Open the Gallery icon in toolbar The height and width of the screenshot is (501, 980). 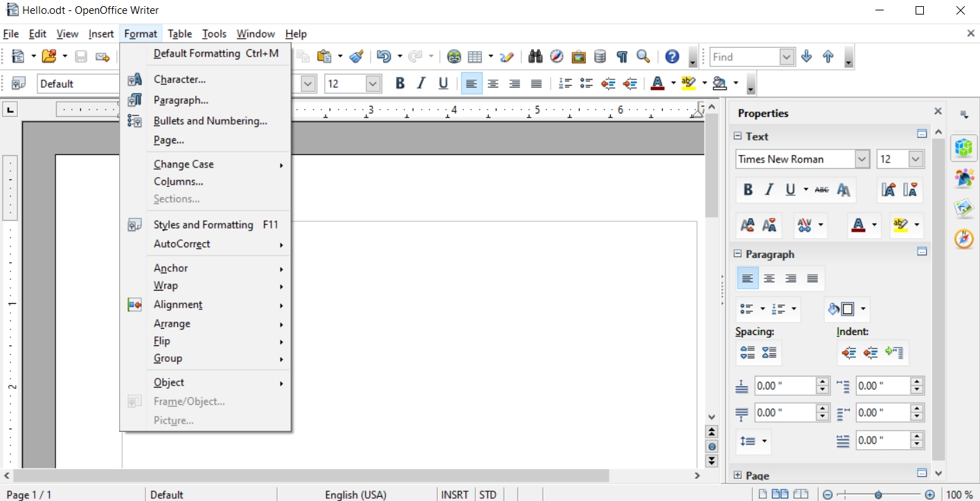coord(578,57)
